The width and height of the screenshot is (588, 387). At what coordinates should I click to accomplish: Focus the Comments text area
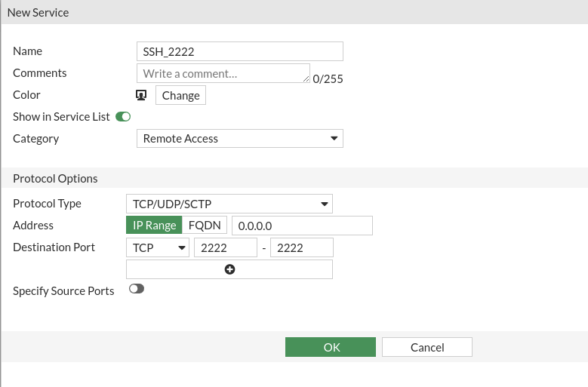pyautogui.click(x=223, y=73)
